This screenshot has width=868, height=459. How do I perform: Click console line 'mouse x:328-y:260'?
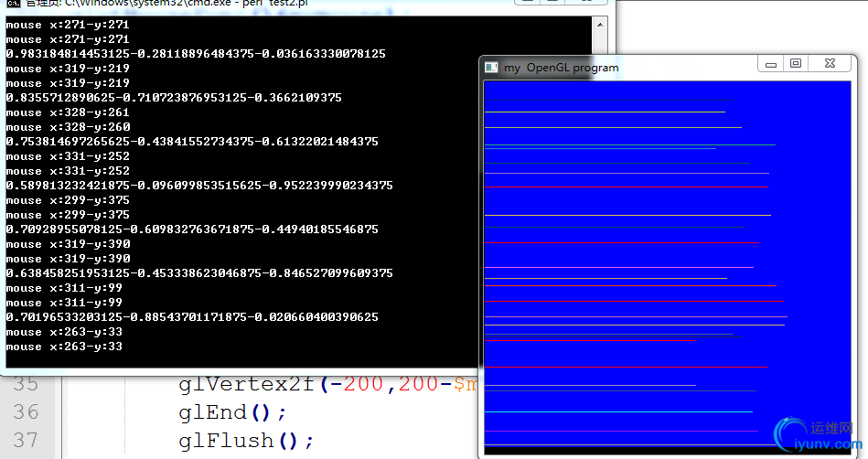68,127
